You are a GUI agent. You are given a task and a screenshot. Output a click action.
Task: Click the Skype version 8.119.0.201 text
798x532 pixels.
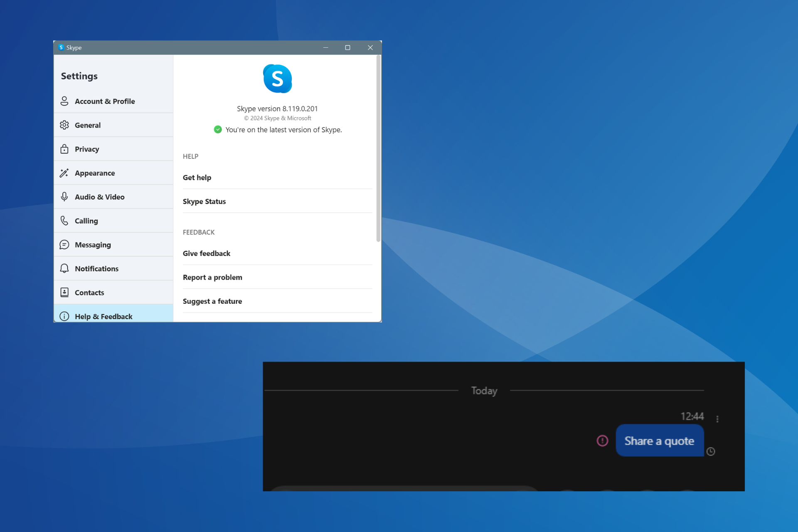[277, 108]
